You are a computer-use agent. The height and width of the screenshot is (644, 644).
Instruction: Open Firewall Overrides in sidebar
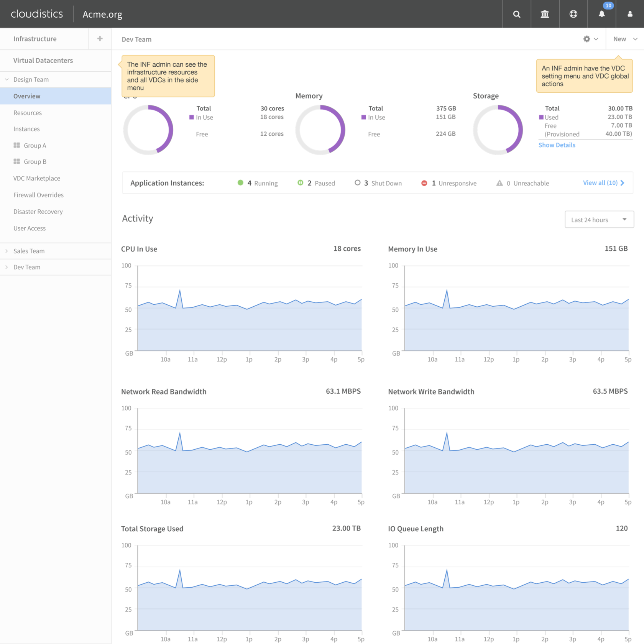[38, 195]
